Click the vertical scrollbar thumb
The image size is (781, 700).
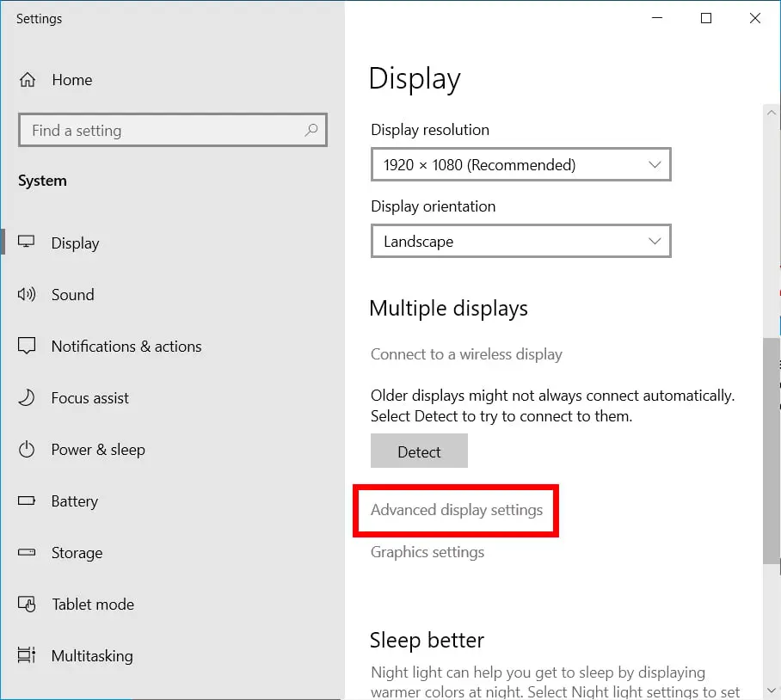click(x=771, y=450)
